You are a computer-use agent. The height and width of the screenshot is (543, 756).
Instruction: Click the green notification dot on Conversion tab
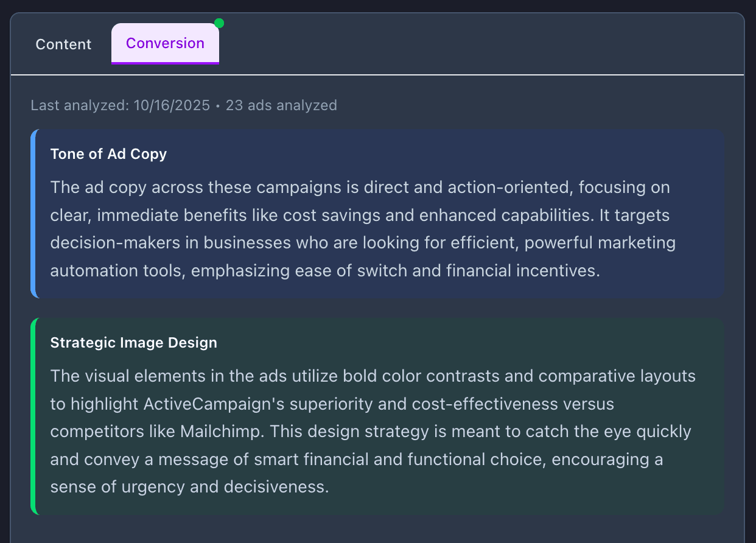[219, 23]
